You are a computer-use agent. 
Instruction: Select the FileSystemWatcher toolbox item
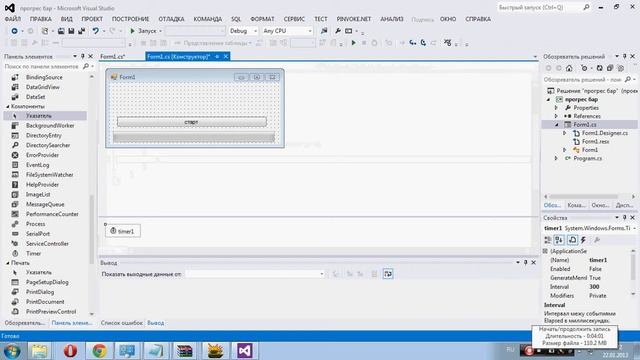[x=49, y=175]
